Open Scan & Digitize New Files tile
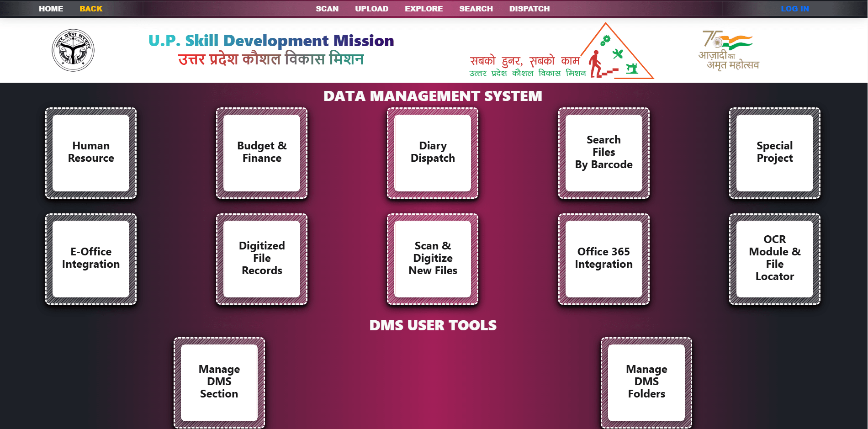 [x=433, y=259]
